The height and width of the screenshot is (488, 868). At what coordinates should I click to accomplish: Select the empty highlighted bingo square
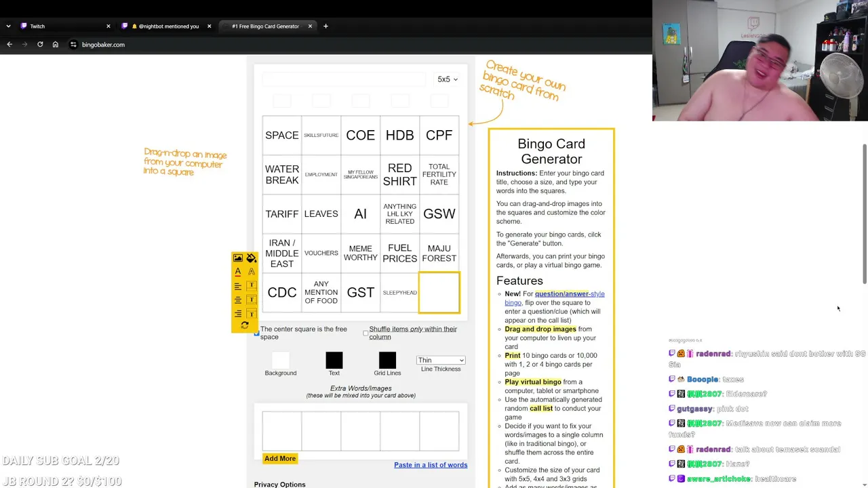(x=439, y=293)
